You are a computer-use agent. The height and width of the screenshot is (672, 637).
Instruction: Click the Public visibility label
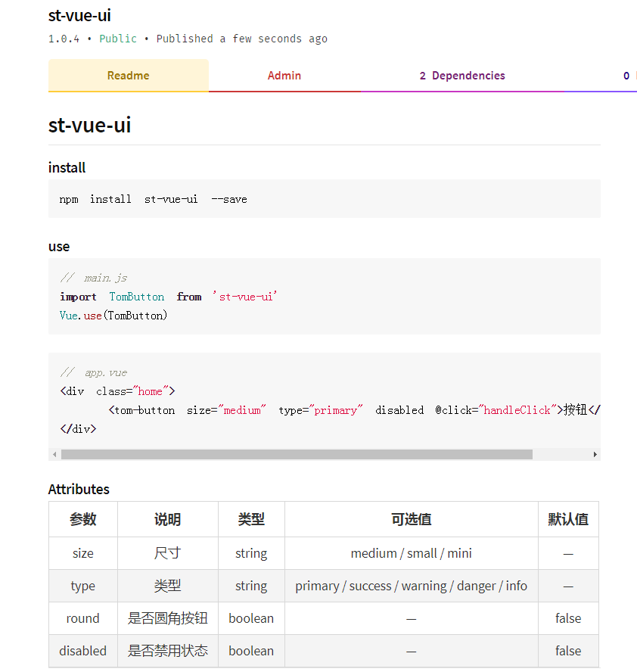click(x=118, y=39)
